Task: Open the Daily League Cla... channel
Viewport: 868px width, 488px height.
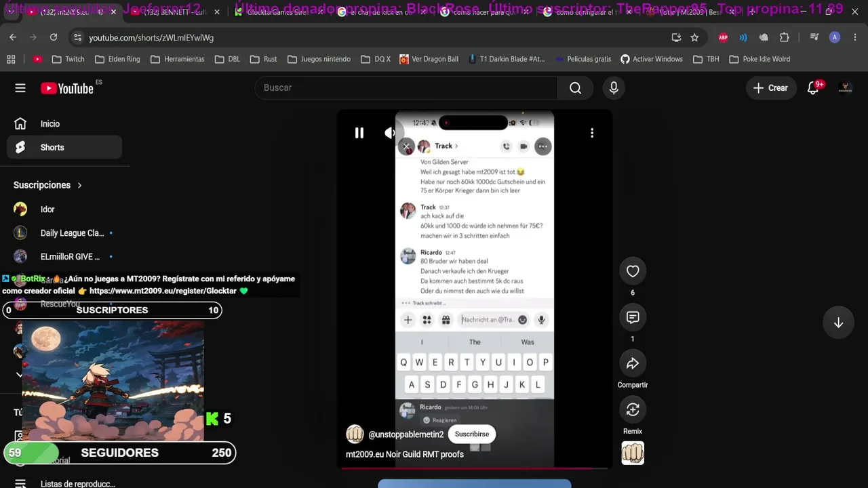Action: 64,233
